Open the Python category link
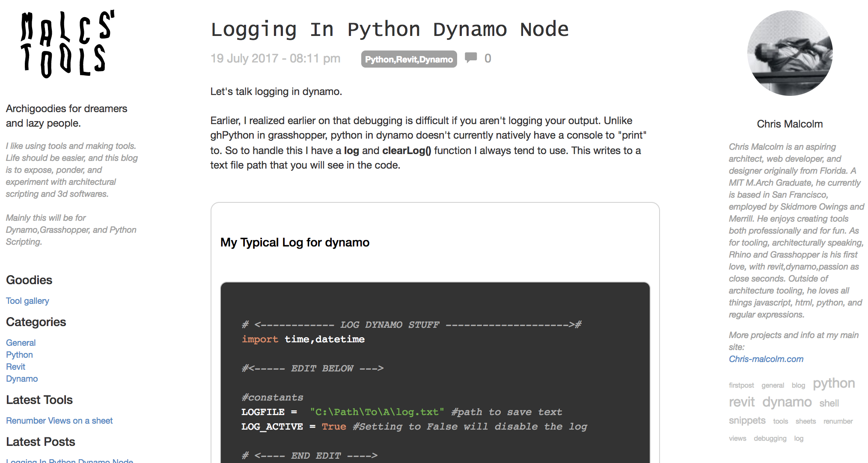This screenshot has height=463, width=868. 19,355
